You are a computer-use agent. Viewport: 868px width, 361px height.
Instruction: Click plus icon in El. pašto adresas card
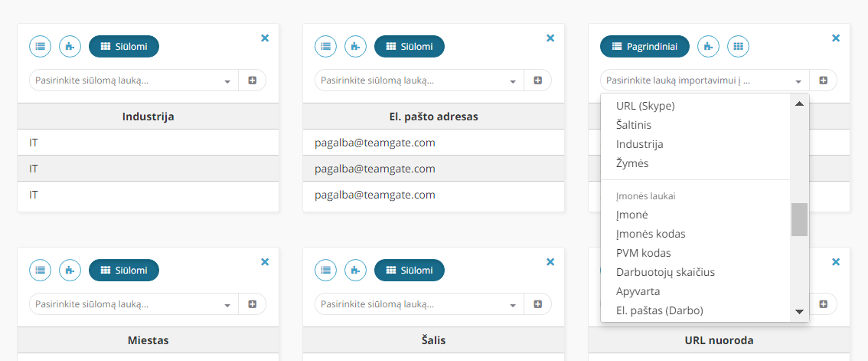[538, 80]
